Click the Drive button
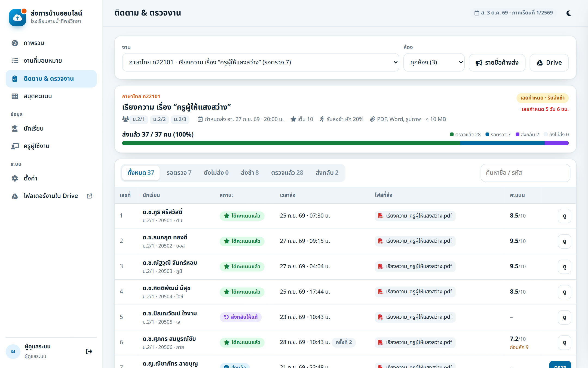This screenshot has width=588, height=368. click(549, 63)
